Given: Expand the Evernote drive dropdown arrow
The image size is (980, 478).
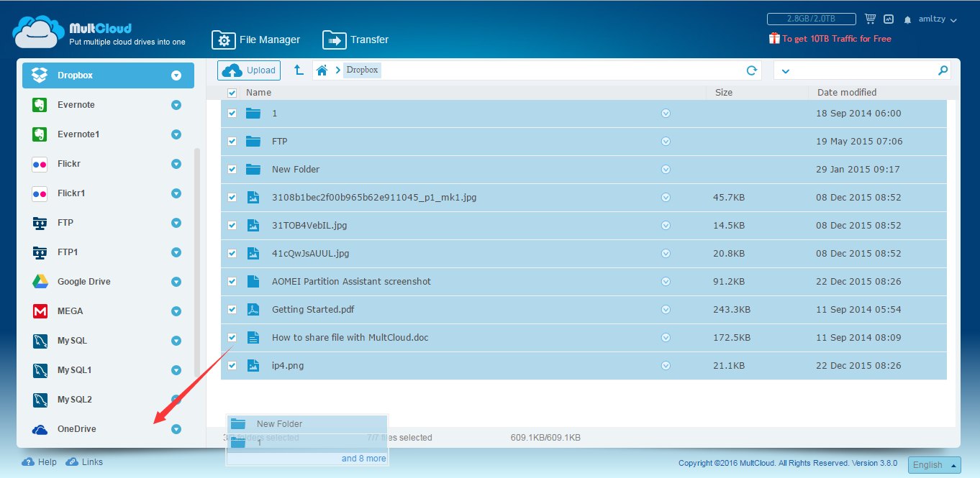Looking at the screenshot, I should 176,105.
